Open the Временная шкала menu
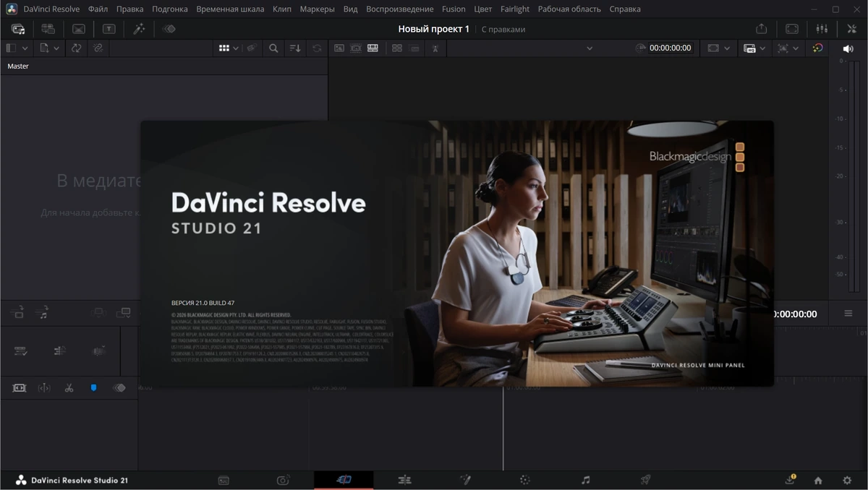This screenshot has height=490, width=868. 230,9
